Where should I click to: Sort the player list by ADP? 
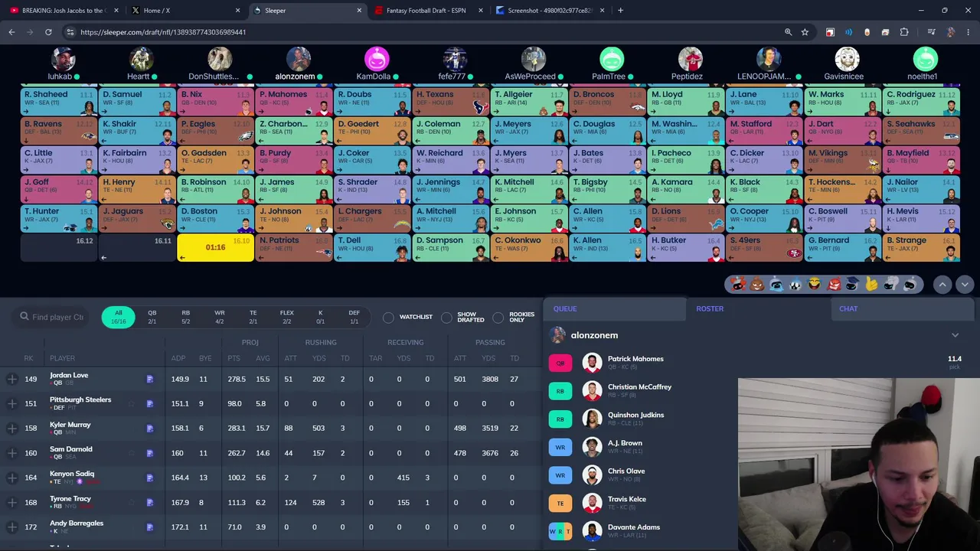tap(178, 358)
